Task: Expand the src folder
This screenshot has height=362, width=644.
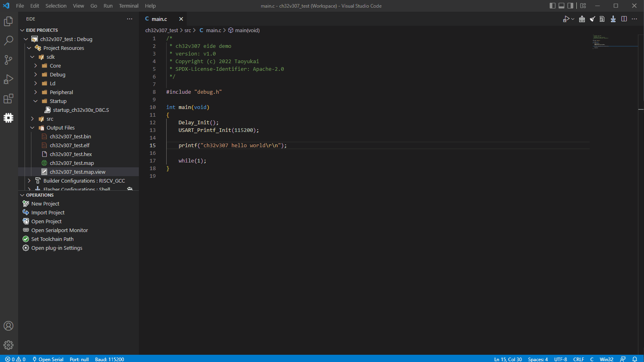Action: point(32,119)
